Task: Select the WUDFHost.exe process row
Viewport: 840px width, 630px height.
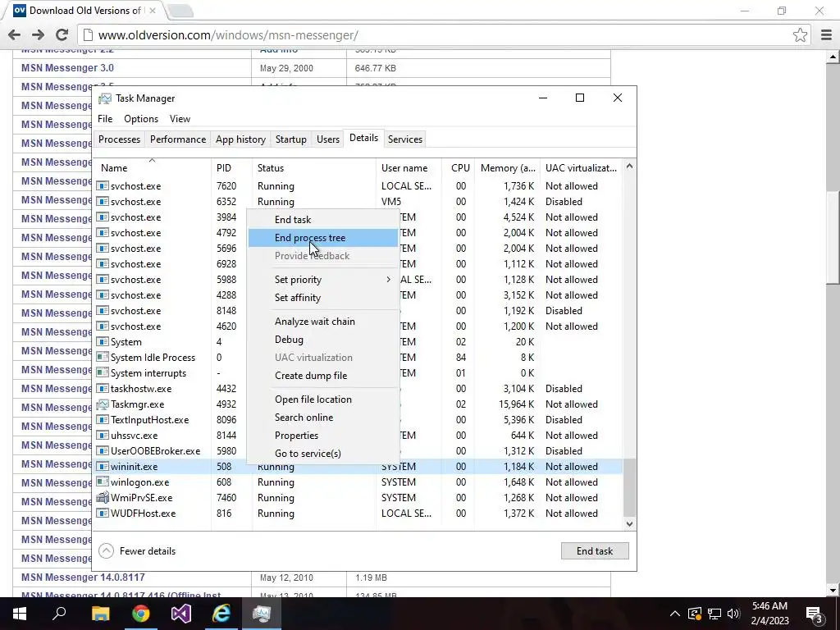Action: 358,514
